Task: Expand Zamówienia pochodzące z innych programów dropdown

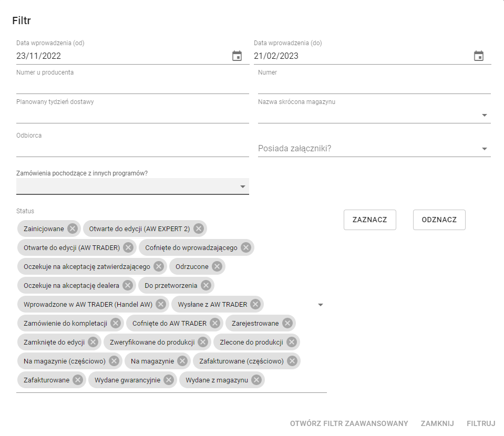Action: (x=243, y=186)
